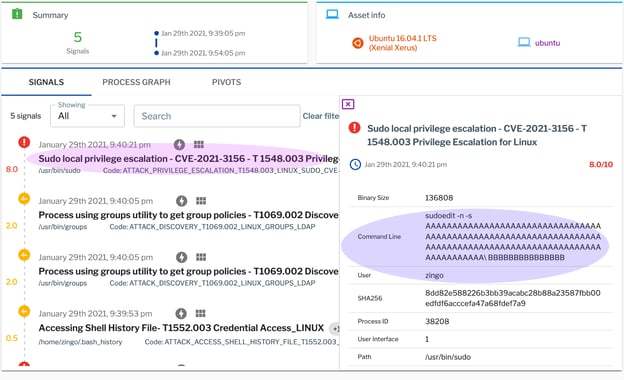The image size is (624, 380).
Task: Click the Ubuntu logo icon
Action: [357, 43]
